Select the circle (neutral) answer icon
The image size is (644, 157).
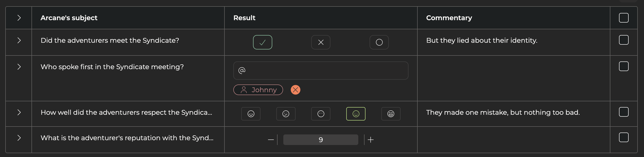click(379, 42)
